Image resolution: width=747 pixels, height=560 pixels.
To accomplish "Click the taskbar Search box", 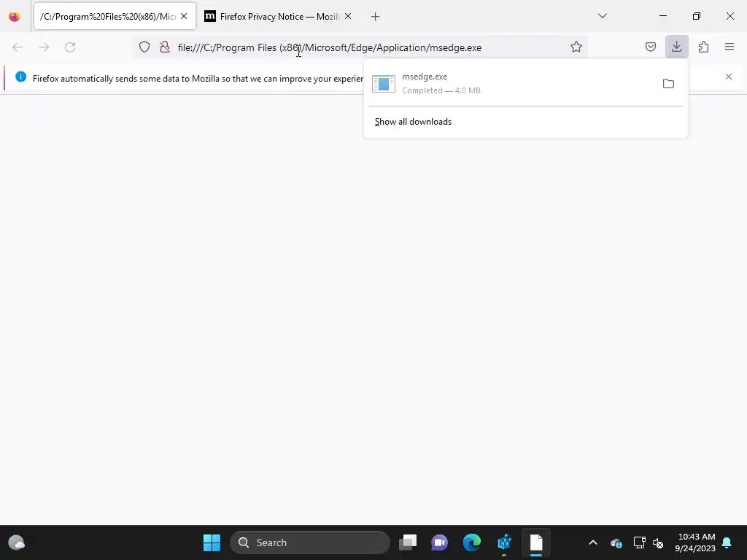I will tap(309, 542).
